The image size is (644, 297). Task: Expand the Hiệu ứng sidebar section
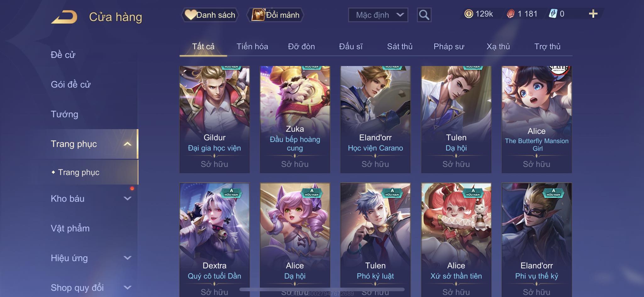[x=127, y=258]
